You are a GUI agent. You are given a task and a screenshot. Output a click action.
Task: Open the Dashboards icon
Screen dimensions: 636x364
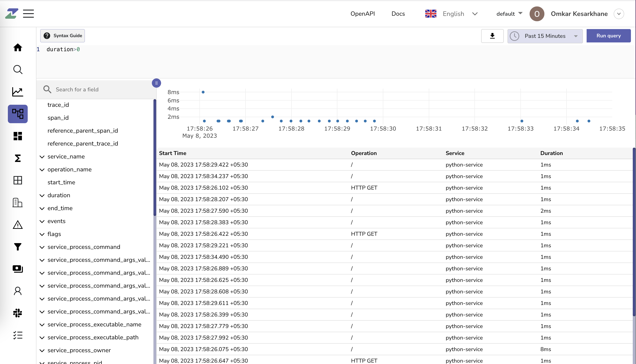tap(18, 136)
